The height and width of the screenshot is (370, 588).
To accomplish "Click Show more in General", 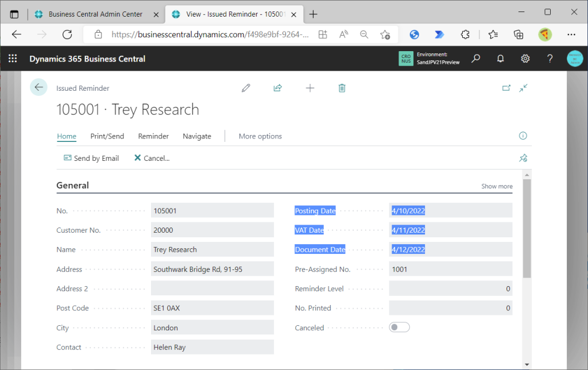I will (497, 186).
